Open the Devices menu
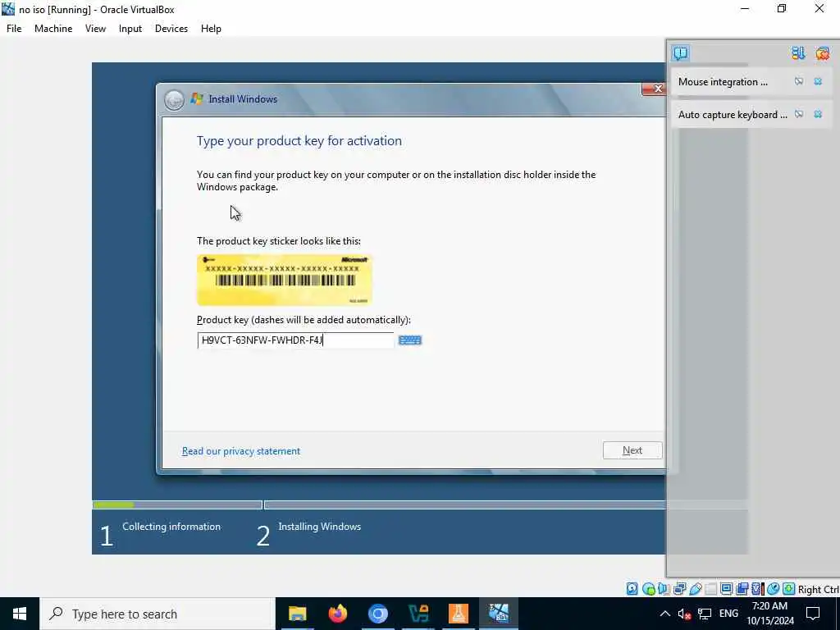Image resolution: width=840 pixels, height=630 pixels. point(171,29)
